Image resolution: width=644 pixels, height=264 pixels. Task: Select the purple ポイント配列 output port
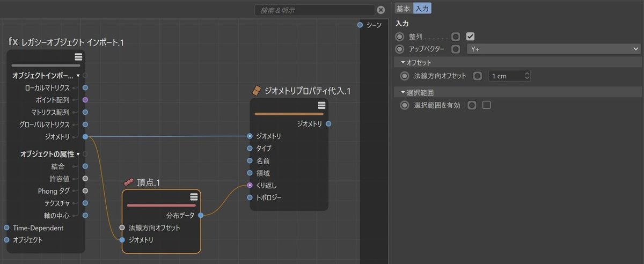85,100
